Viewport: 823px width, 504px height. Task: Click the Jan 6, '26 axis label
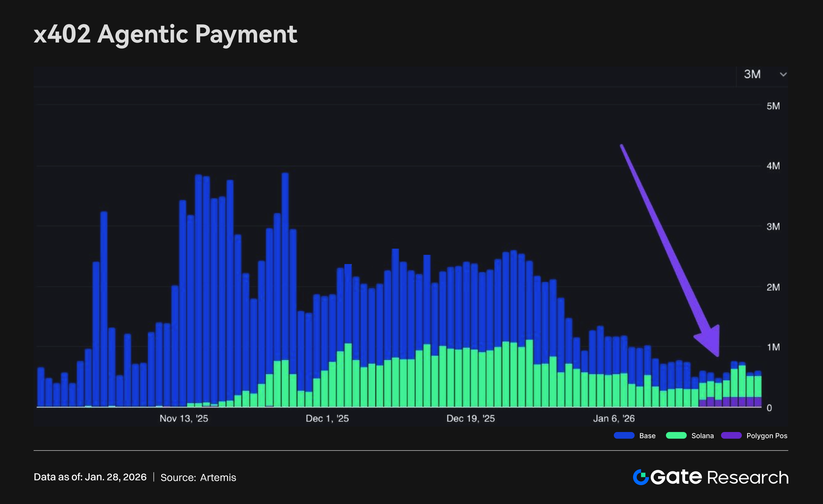pos(614,419)
